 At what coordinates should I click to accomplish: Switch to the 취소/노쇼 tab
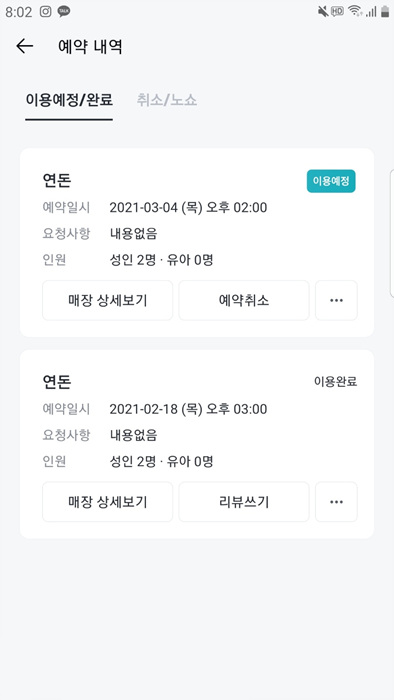coord(167,100)
